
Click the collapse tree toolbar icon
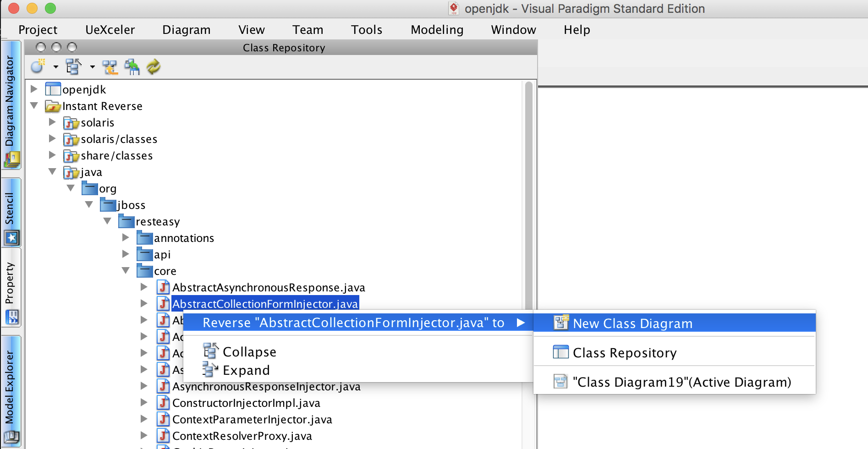[73, 67]
